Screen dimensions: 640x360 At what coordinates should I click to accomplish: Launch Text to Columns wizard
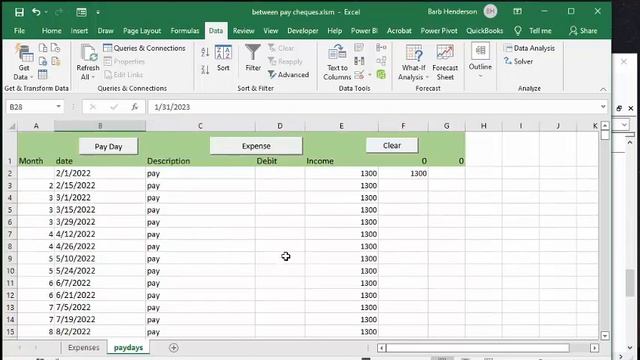(x=337, y=62)
